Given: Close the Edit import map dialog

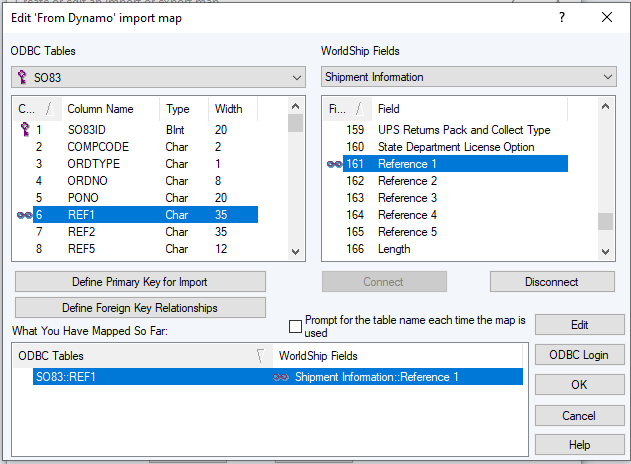Looking at the screenshot, I should tap(607, 17).
